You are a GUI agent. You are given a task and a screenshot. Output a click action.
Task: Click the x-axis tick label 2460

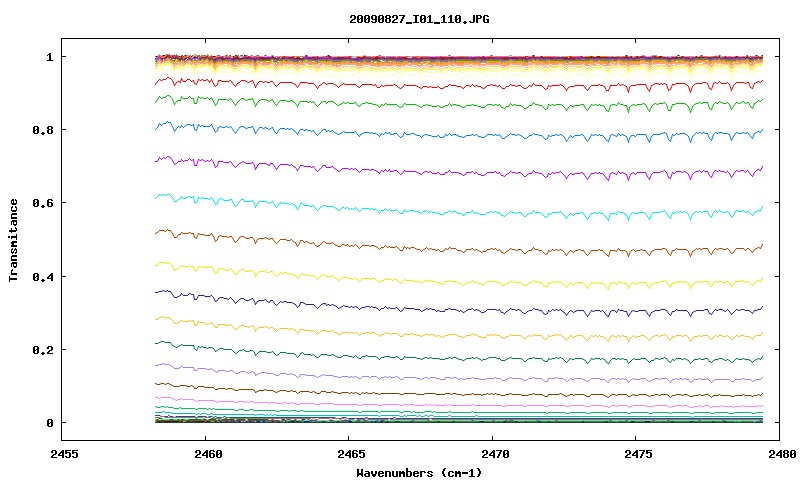(208, 454)
